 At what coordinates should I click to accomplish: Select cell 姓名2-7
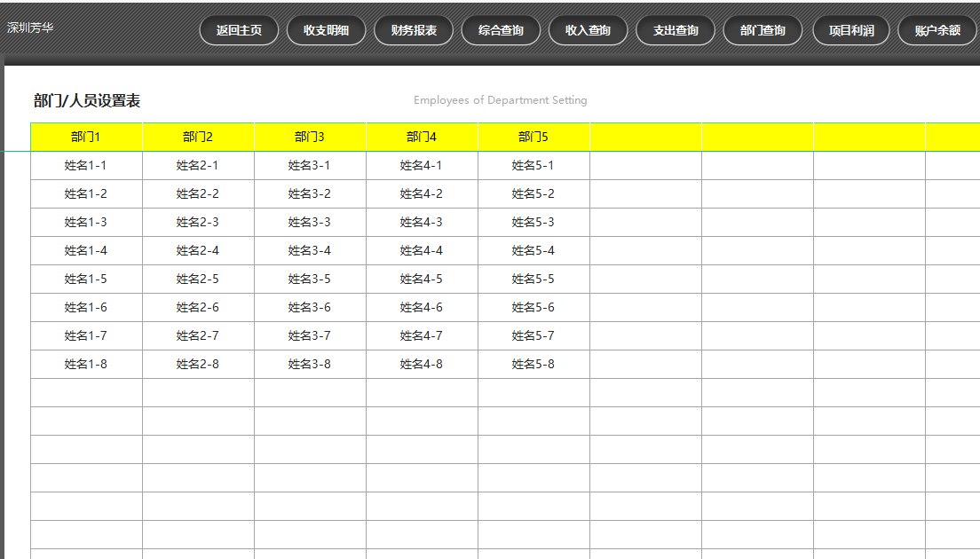(198, 336)
